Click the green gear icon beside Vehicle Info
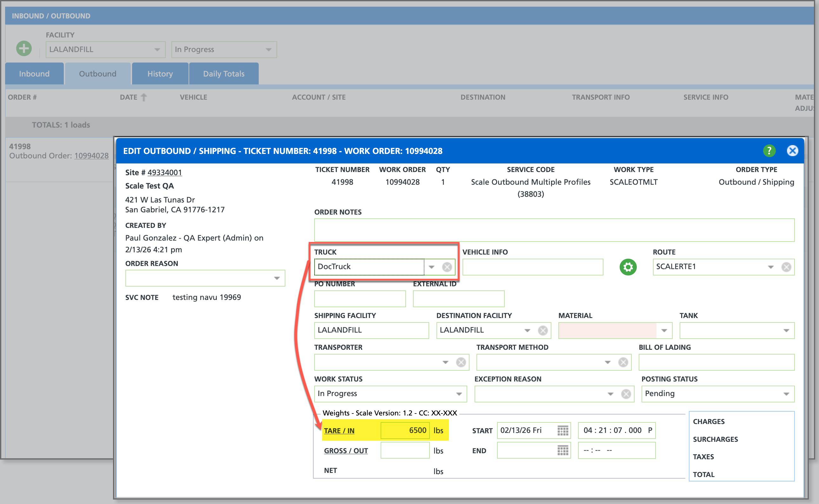This screenshot has height=504, width=819. pos(628,267)
